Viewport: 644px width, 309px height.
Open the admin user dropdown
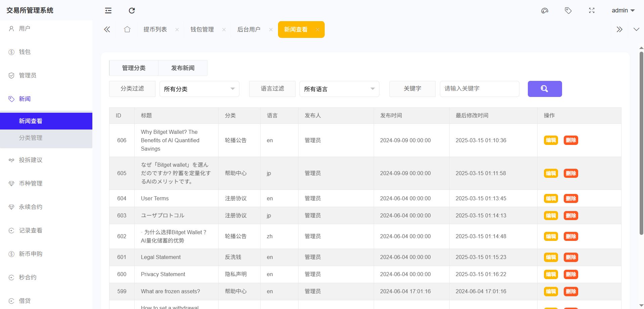623,10
